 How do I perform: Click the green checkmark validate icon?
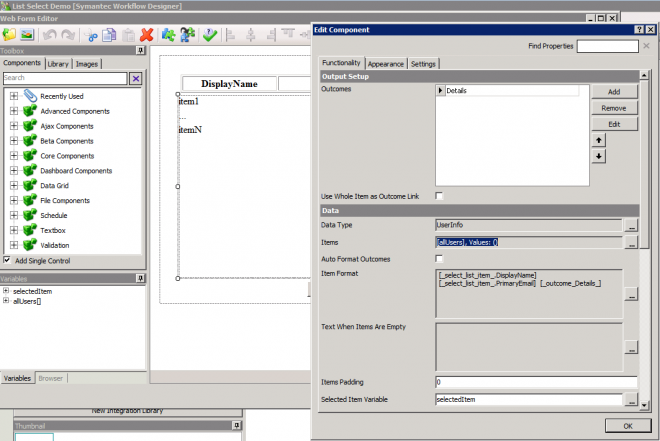click(x=210, y=35)
